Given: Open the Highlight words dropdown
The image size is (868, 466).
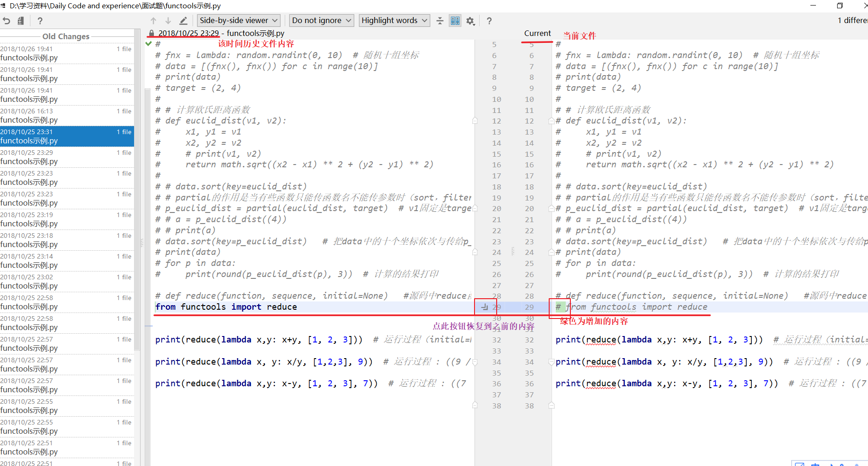Looking at the screenshot, I should [394, 20].
